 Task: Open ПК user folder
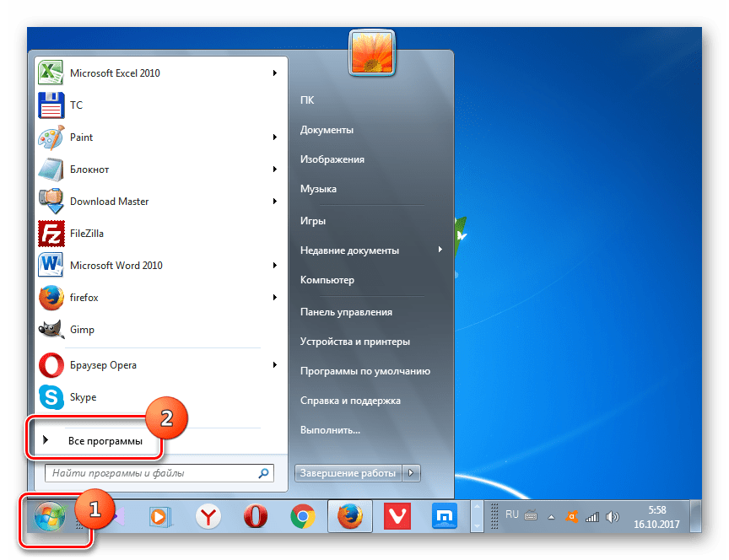coord(307,100)
